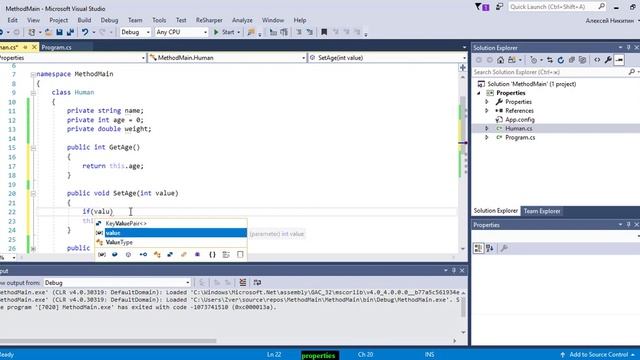Click the Undo arrow icon
This screenshot has height=360, width=640.
pos(85,32)
